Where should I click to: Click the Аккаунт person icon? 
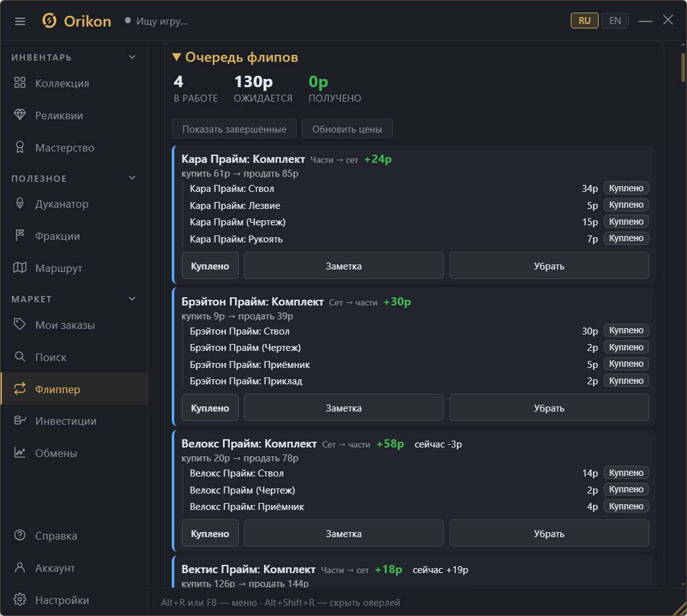[x=20, y=567]
